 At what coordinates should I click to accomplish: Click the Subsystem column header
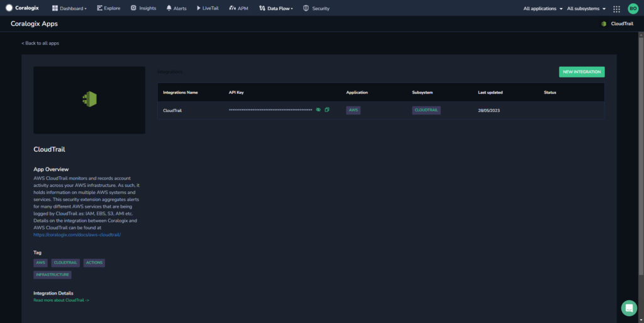point(422,93)
